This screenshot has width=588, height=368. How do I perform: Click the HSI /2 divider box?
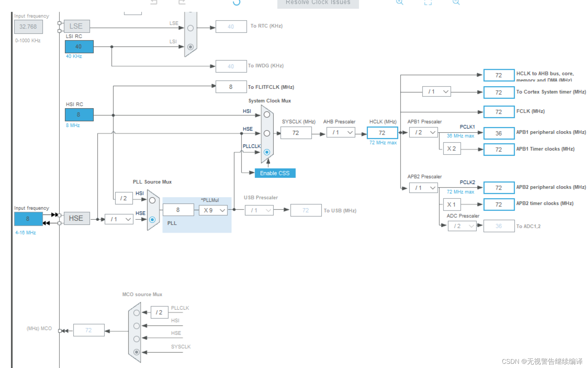point(124,198)
